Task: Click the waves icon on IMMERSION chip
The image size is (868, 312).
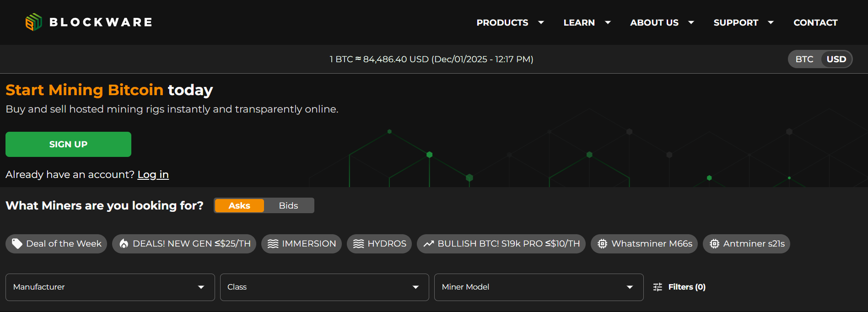Action: point(273,244)
